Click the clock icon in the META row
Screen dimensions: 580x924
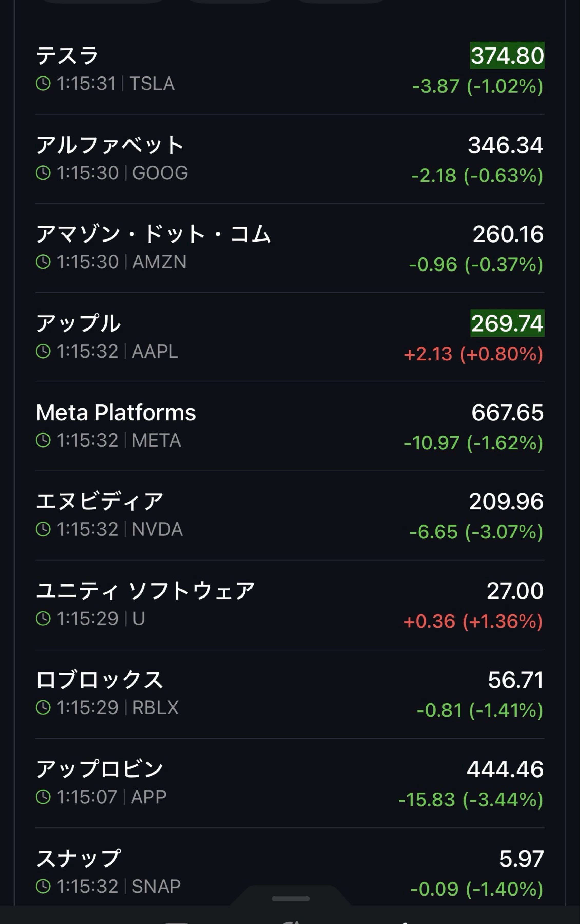(43, 440)
